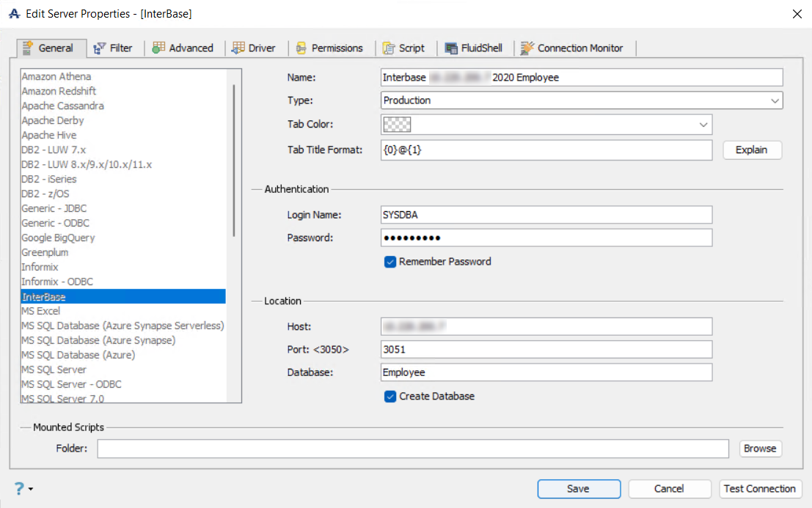This screenshot has height=508, width=812.
Task: Click the General tab icon
Action: tap(29, 48)
